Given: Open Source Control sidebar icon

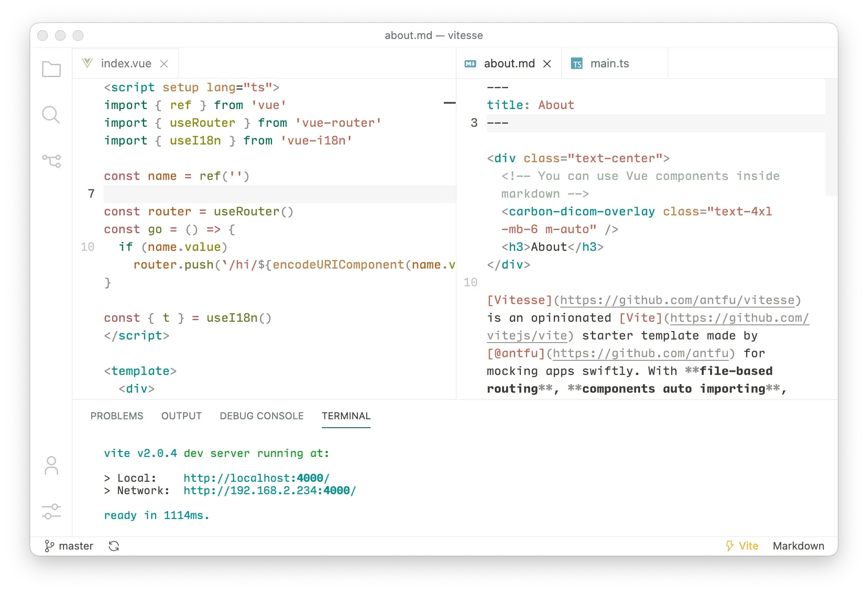Looking at the screenshot, I should [51, 161].
